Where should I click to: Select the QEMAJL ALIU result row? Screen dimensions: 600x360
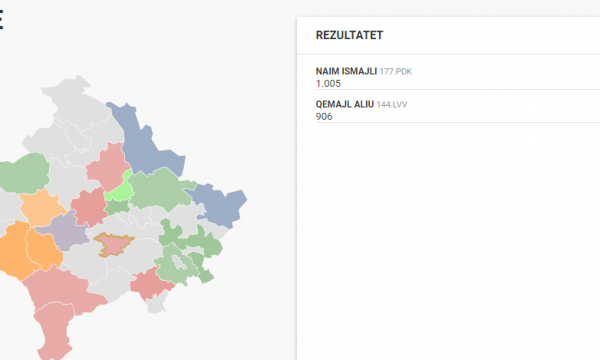[x=458, y=110]
